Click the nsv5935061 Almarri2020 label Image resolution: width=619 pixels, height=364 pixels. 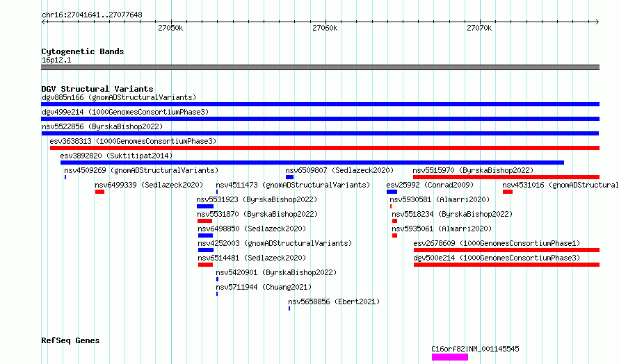(x=442, y=229)
